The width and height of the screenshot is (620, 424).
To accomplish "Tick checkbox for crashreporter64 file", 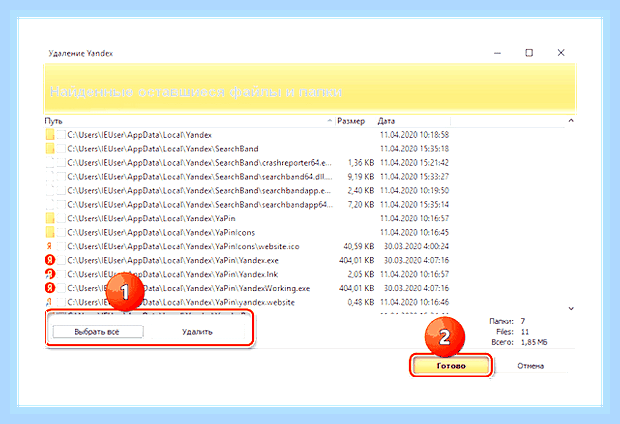I will tap(61, 163).
